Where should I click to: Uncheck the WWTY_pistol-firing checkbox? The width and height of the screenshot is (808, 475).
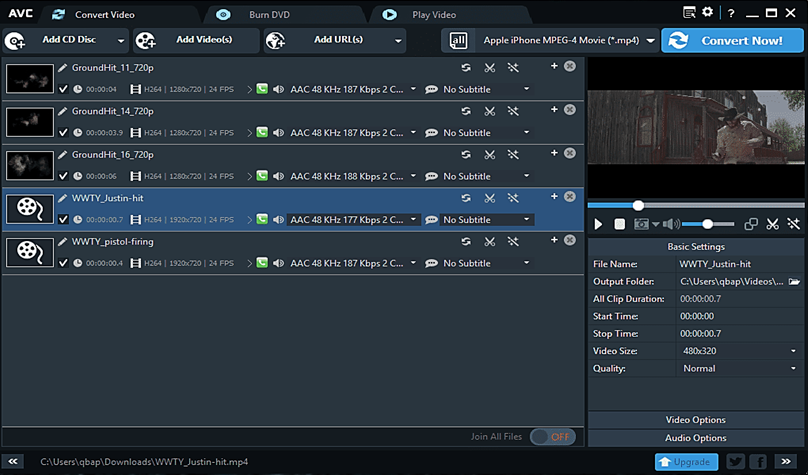[x=63, y=263]
